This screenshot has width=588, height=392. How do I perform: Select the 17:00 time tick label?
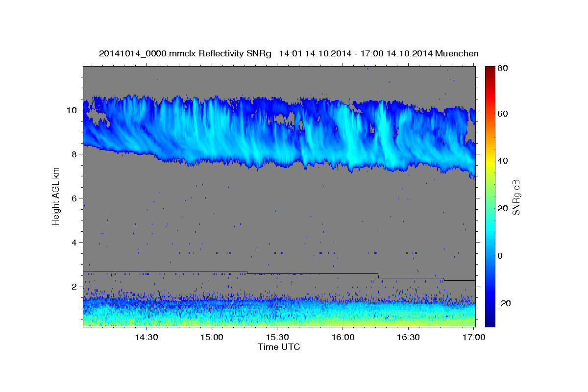(x=474, y=337)
